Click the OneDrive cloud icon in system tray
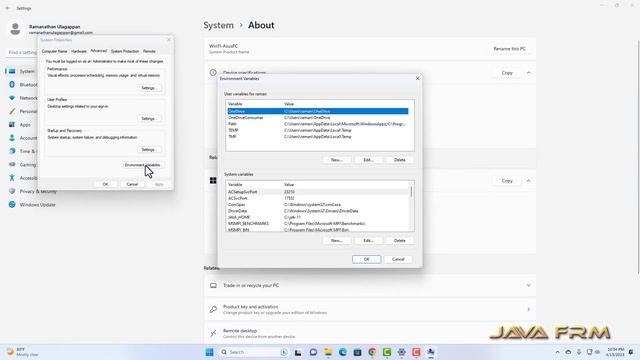640x360 pixels. click(568, 352)
